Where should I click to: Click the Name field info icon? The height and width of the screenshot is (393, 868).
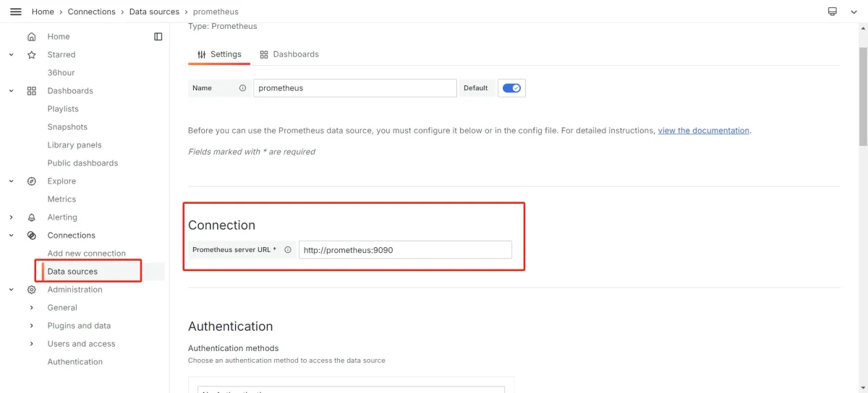pyautogui.click(x=242, y=88)
